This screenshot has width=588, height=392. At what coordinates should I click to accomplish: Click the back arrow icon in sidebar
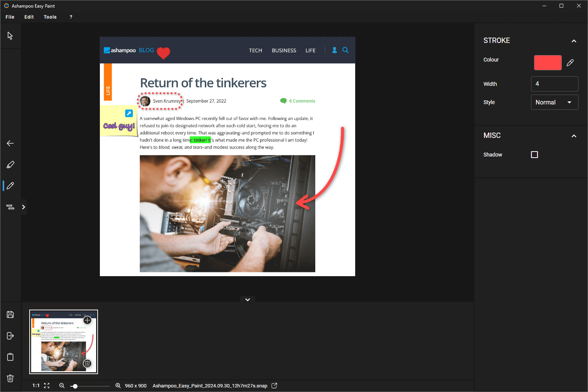10,143
